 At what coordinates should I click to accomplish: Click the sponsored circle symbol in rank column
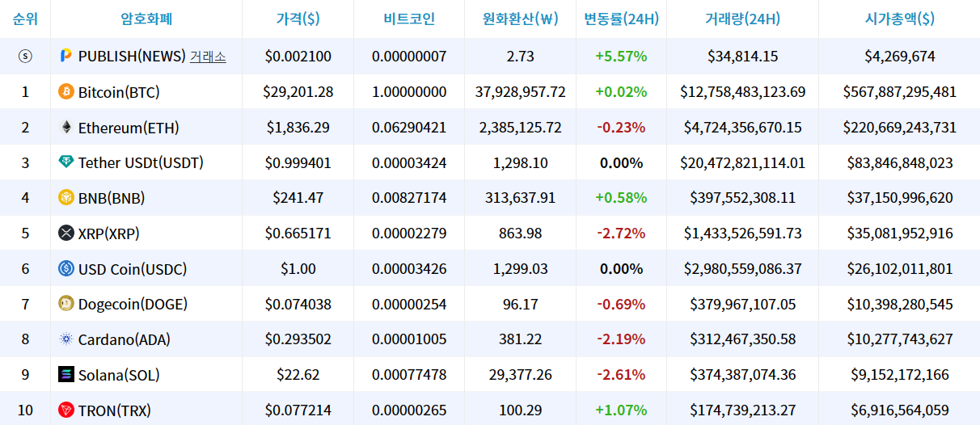coord(25,57)
